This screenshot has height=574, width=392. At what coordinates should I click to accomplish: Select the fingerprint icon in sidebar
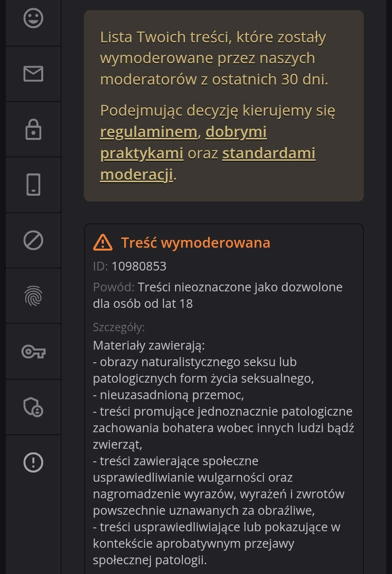tap(33, 296)
